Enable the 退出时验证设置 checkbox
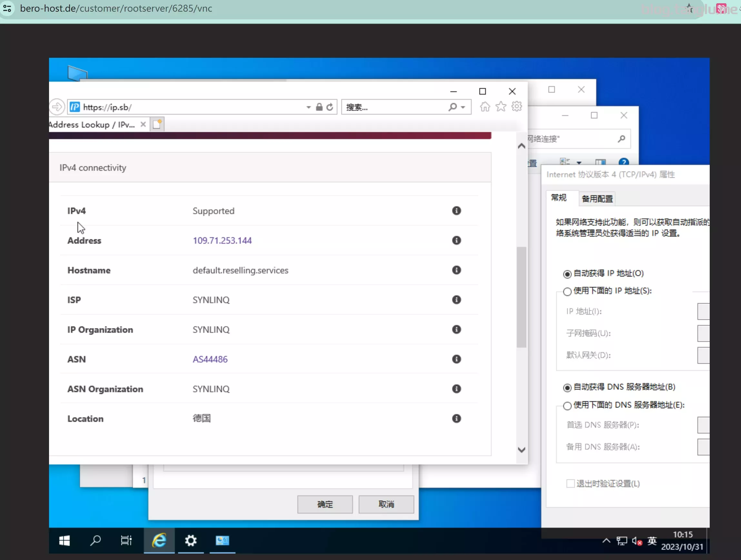Screen dimensions: 741x560 (570, 484)
